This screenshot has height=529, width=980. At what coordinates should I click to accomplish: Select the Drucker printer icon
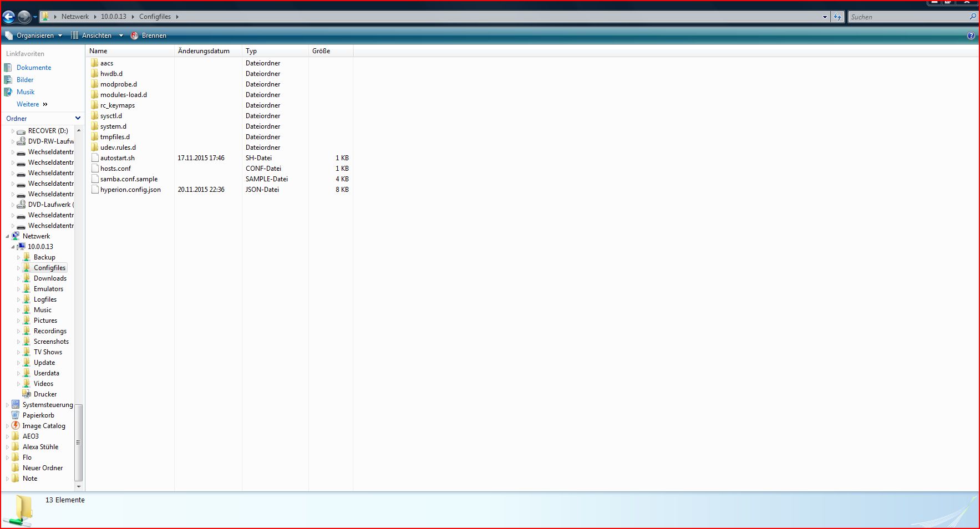(x=26, y=394)
